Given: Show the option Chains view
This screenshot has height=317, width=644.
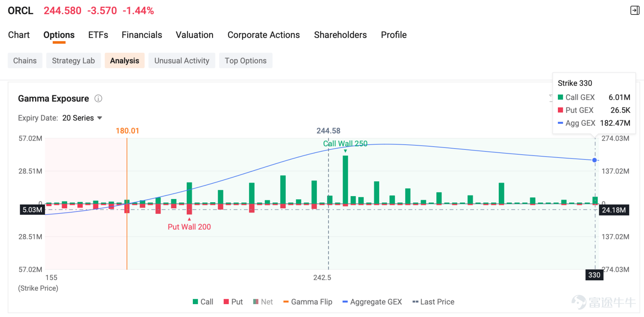Looking at the screenshot, I should click(25, 60).
